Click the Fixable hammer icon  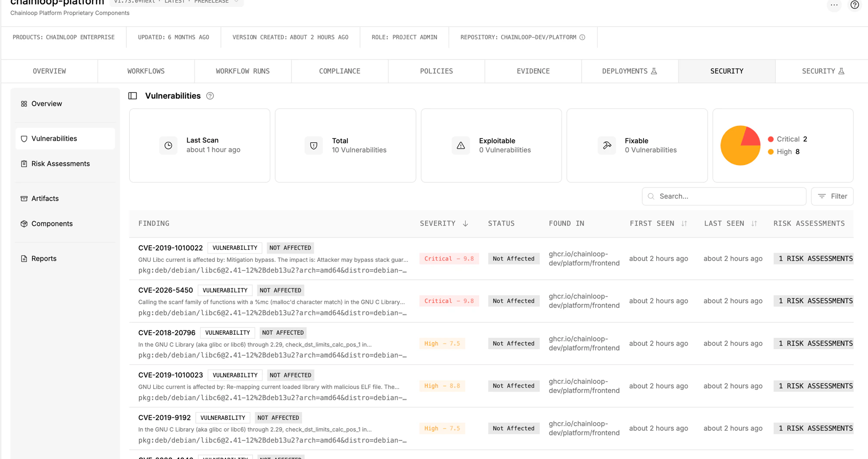(607, 145)
